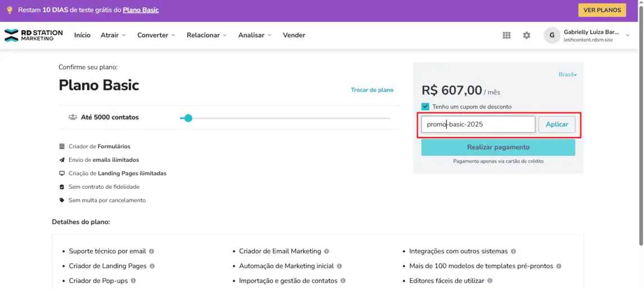This screenshot has height=289, width=644.
Task: Click the forms list icon beside Criador de Formulários
Action: pyautogui.click(x=62, y=146)
